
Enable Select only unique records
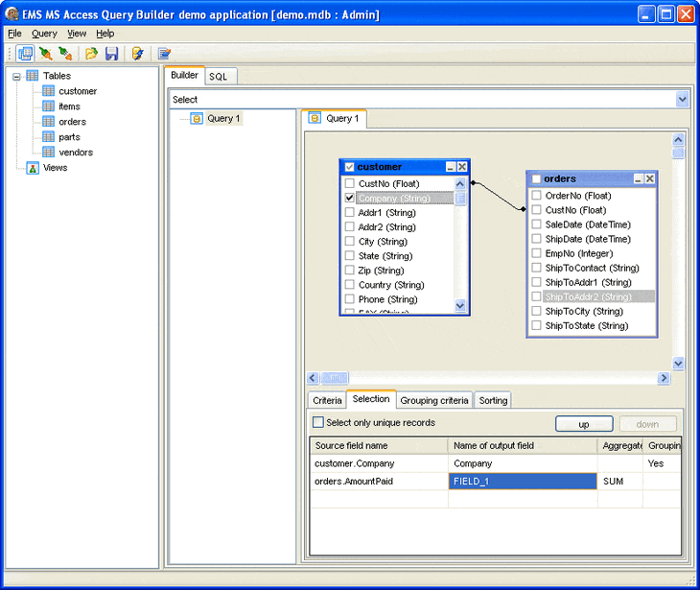point(317,422)
